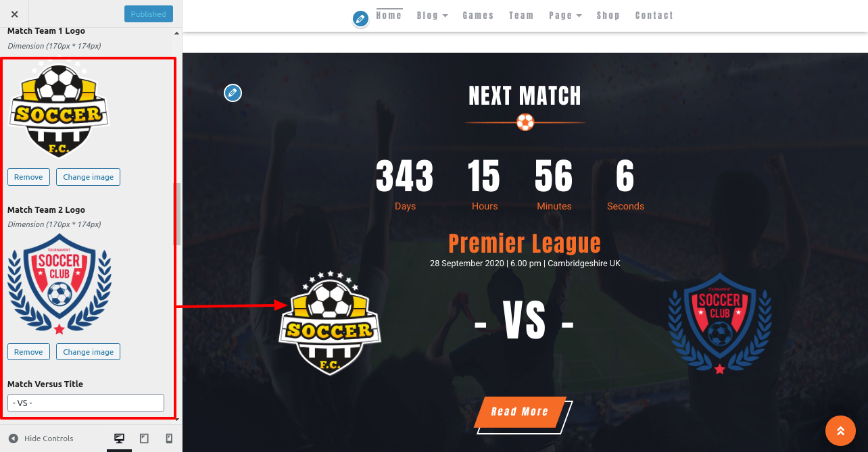Switch to desktop preview device icon

[x=119, y=438]
